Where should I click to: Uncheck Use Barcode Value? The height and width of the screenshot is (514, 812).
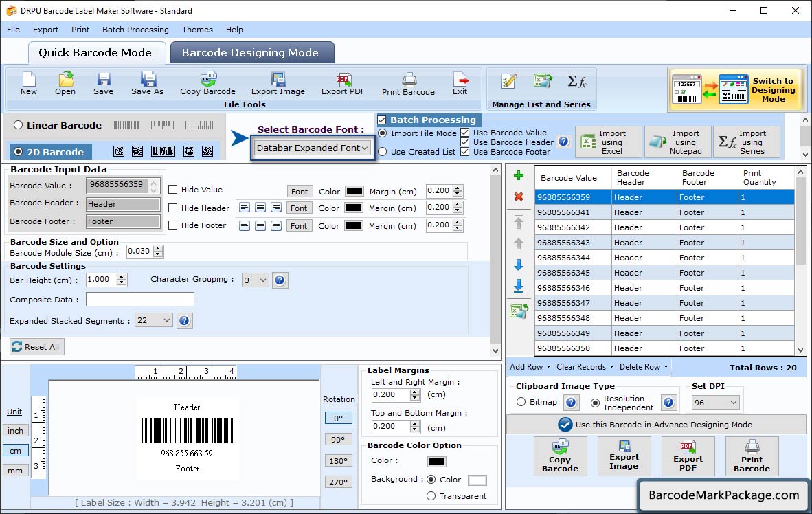(465, 133)
